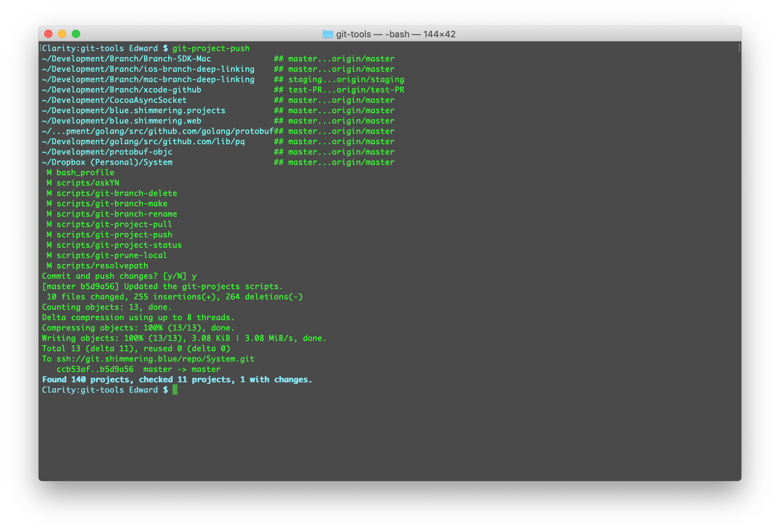
Task: Click the ssh://git.shimmering.blue/repo/System.git URL
Action: pyautogui.click(x=155, y=359)
